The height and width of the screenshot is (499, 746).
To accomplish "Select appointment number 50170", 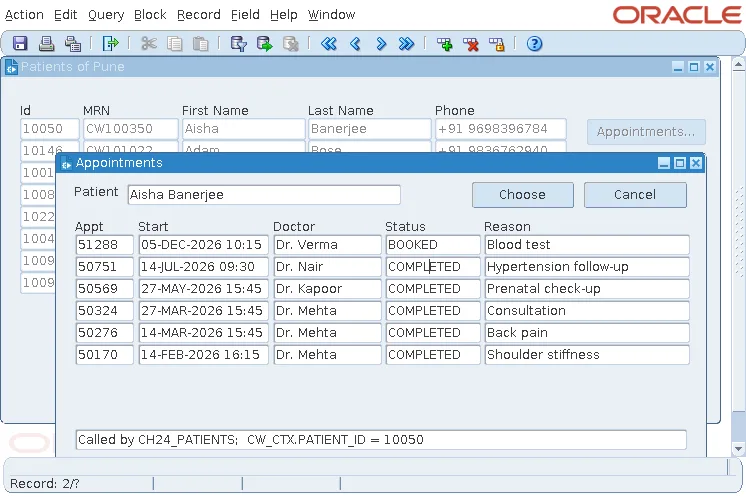I will 104,354.
